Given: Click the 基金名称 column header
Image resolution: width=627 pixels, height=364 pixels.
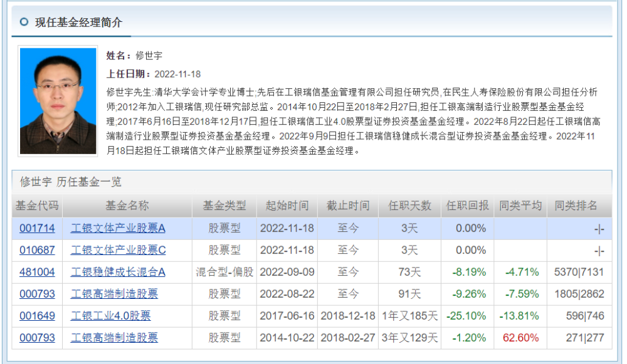Looking at the screenshot, I should 127,205.
